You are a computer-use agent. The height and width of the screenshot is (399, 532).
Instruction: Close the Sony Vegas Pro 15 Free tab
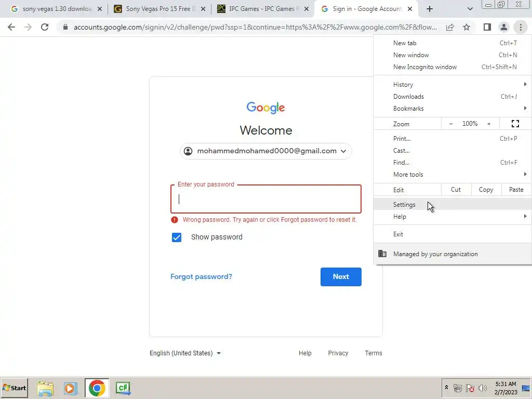[x=203, y=9]
